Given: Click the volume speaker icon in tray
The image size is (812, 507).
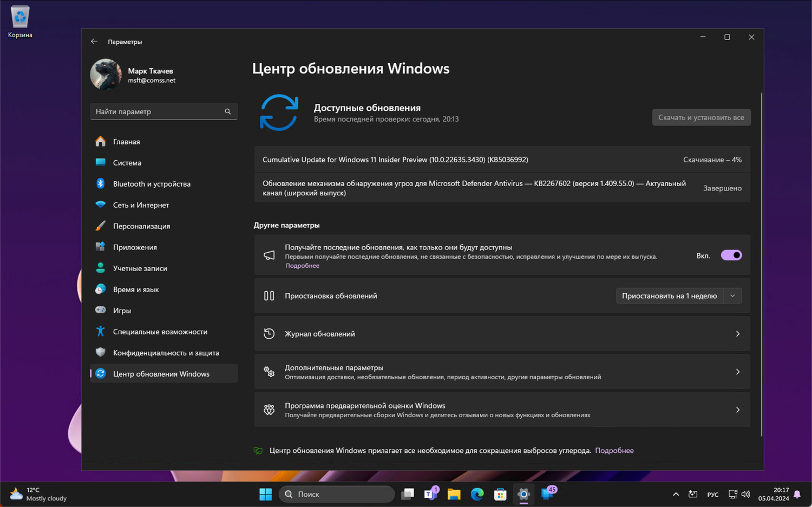Looking at the screenshot, I should (746, 494).
